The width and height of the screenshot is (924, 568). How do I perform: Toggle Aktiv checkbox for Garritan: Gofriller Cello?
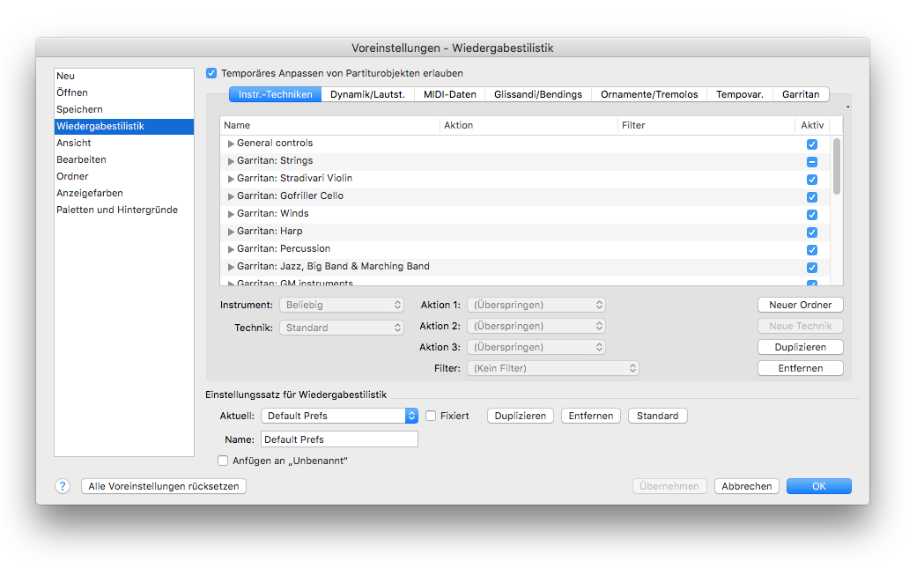(812, 197)
